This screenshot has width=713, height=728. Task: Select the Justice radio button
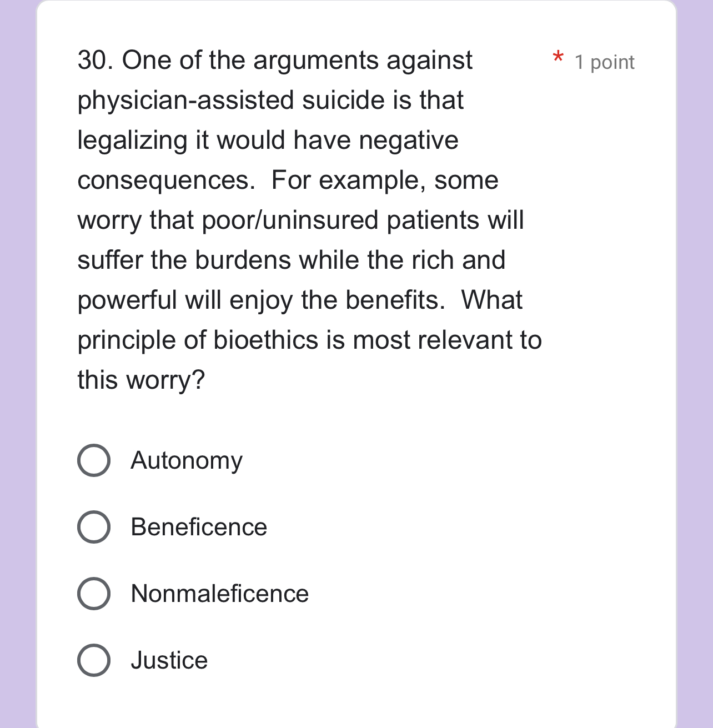[x=93, y=660]
